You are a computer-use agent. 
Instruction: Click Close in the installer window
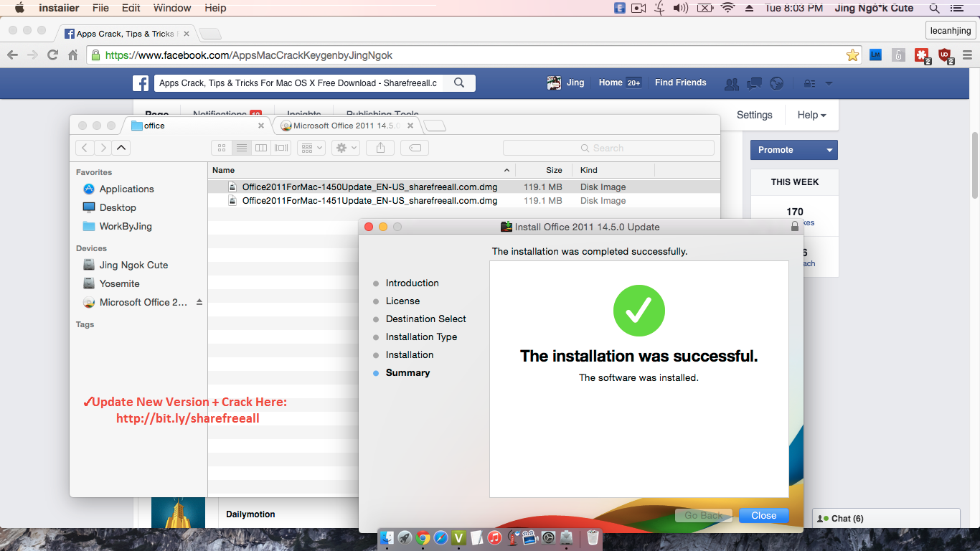(763, 515)
